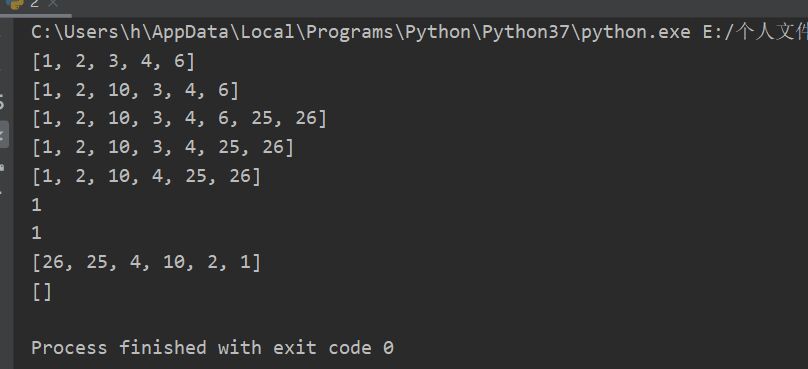The height and width of the screenshot is (369, 808).
Task: Close the run tab 2
Action: point(52,4)
